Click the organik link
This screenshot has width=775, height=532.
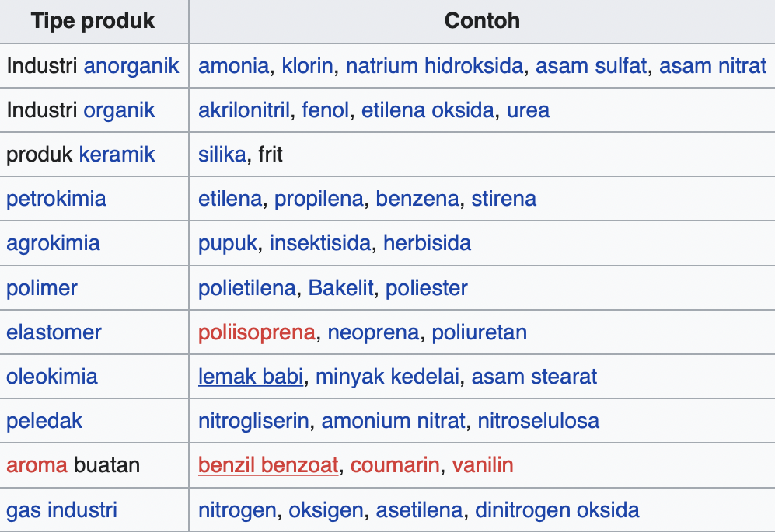(x=119, y=110)
